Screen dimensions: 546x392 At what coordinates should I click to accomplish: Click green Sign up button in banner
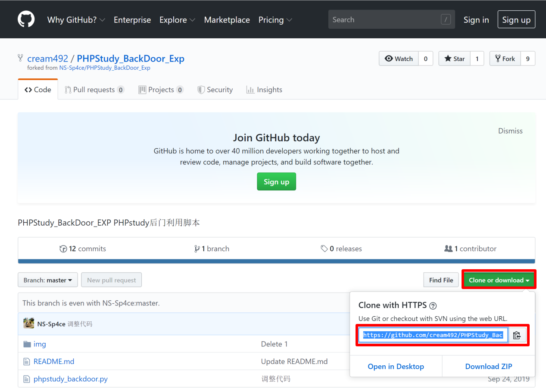point(276,182)
